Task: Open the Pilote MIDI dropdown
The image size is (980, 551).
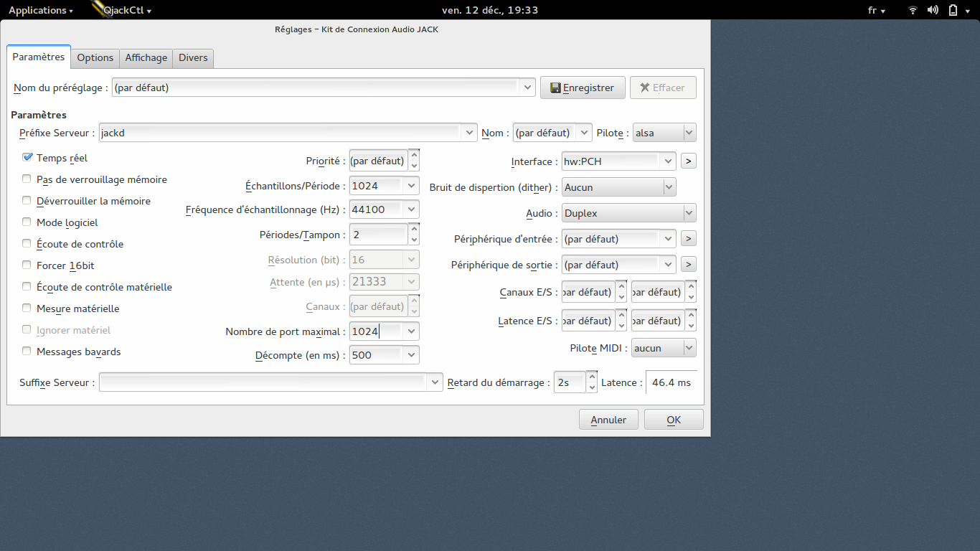Action: click(664, 348)
